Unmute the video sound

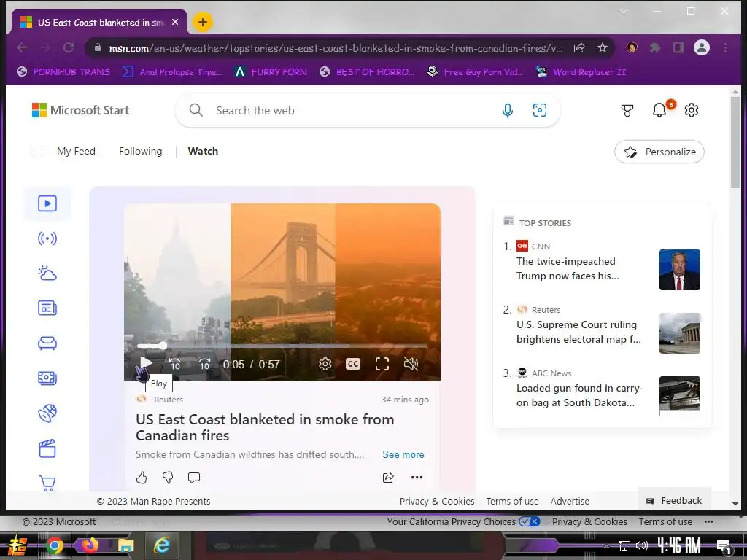pos(411,365)
